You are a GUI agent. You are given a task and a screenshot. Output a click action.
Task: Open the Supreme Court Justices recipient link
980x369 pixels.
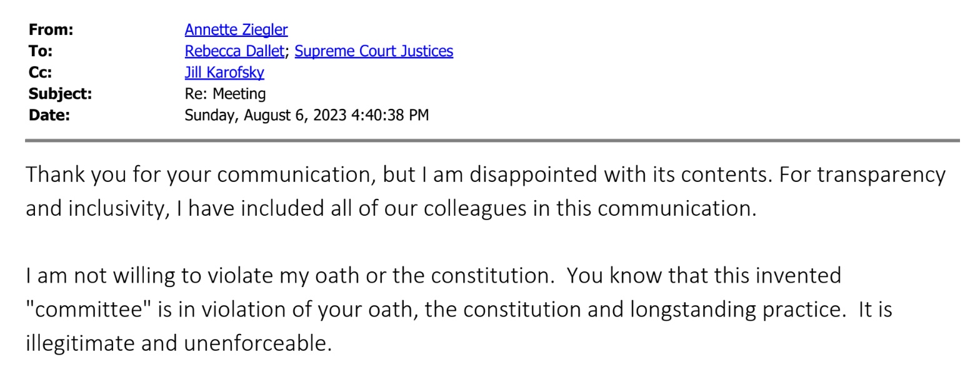pos(373,51)
